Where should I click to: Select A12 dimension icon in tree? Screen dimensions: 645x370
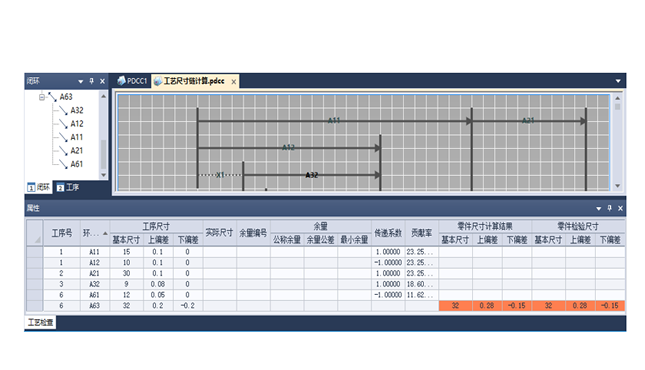(x=63, y=124)
